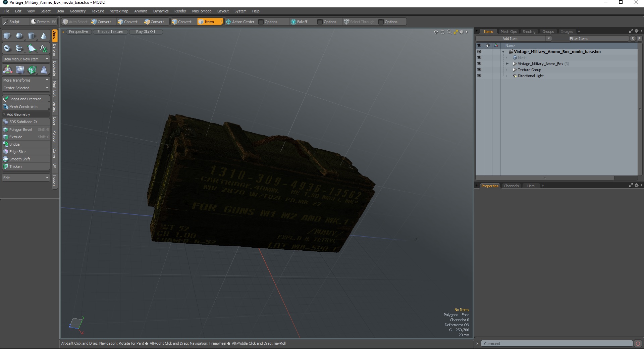Select the Text tool icon
644x349 pixels.
coord(44,48)
